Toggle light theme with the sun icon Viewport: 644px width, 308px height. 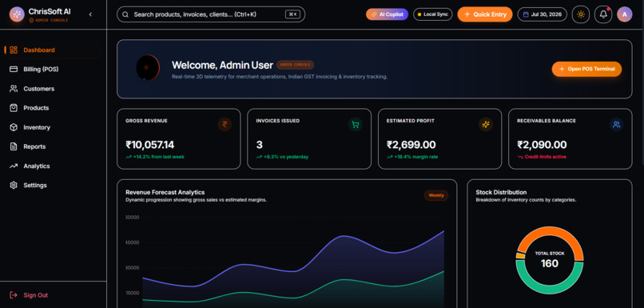tap(581, 14)
